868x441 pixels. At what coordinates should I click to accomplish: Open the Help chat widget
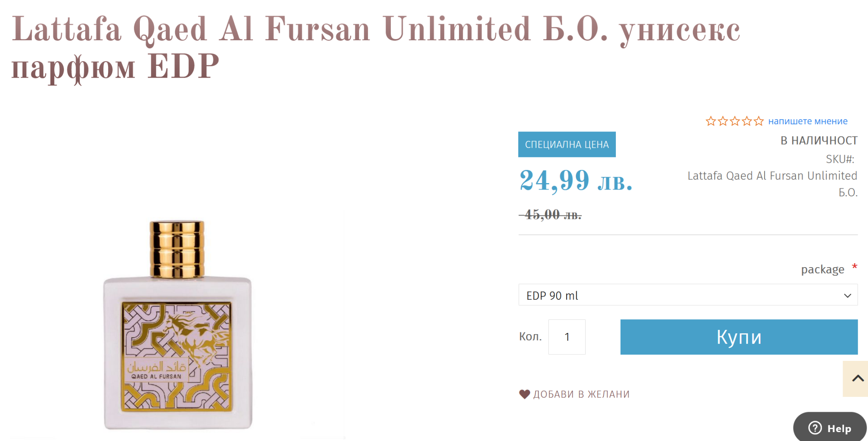pos(829,428)
